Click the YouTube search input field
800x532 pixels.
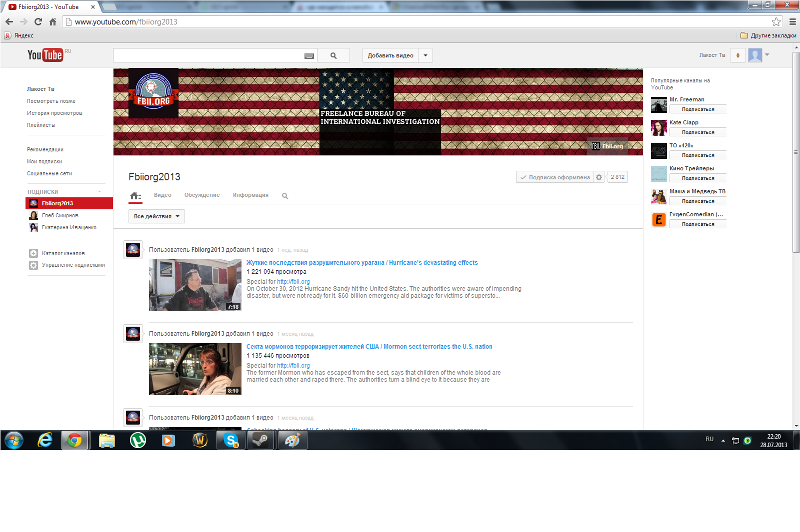pos(208,55)
